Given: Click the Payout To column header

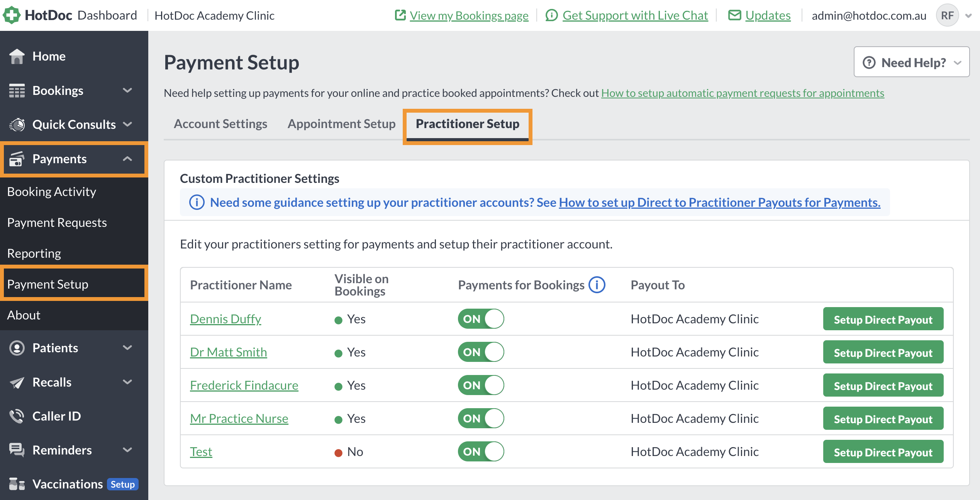Looking at the screenshot, I should point(658,285).
